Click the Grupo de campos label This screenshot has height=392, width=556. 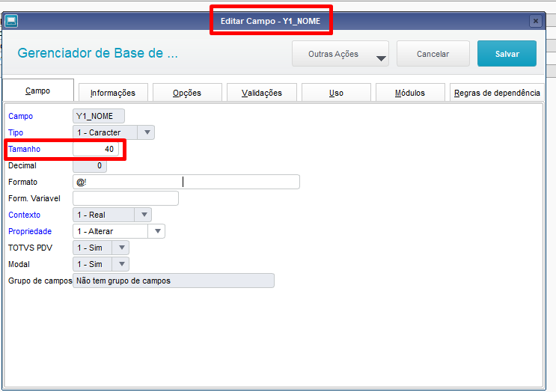40,281
